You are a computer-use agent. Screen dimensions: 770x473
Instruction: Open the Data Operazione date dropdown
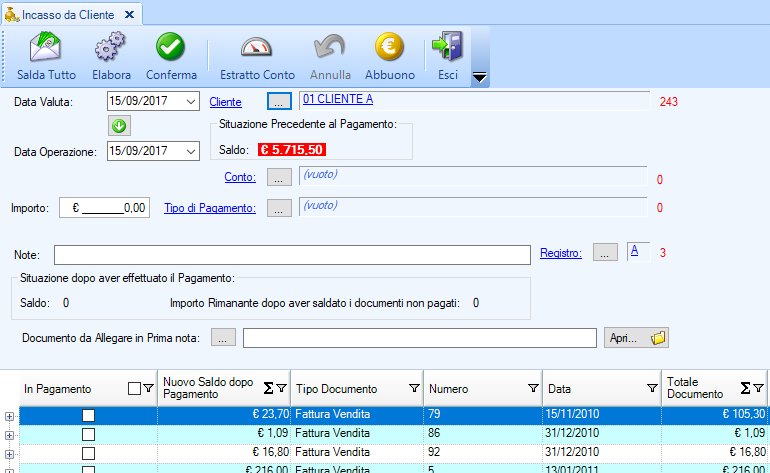pos(192,151)
